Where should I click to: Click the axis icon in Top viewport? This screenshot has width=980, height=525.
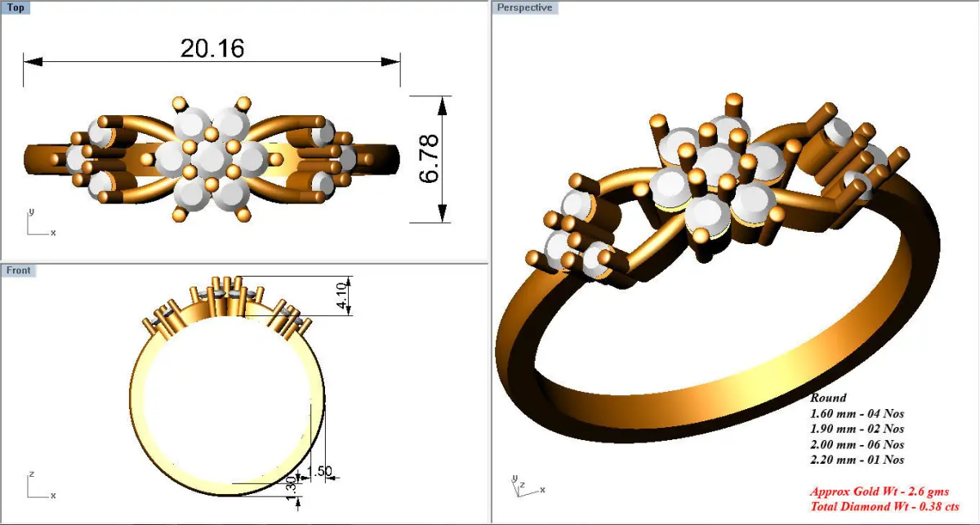(41, 222)
